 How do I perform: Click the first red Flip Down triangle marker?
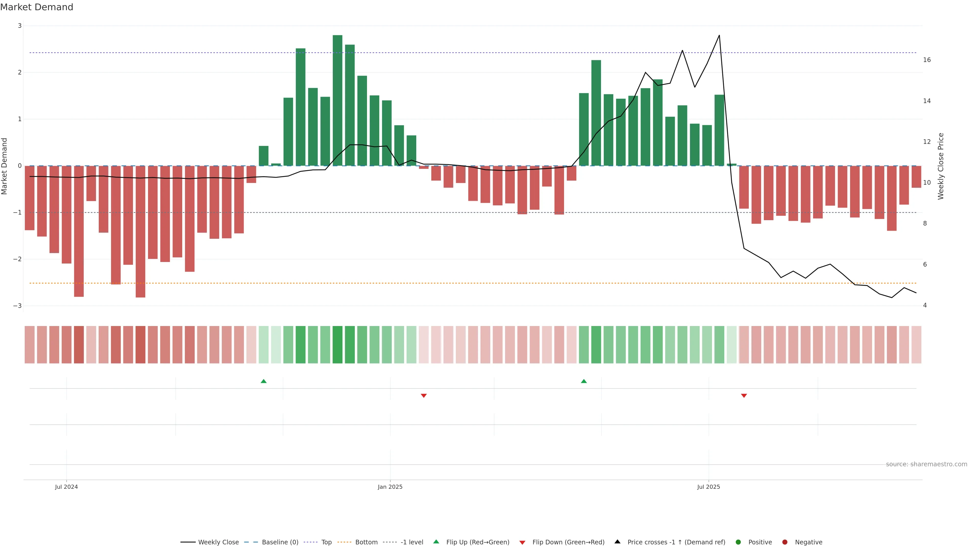pos(423,396)
